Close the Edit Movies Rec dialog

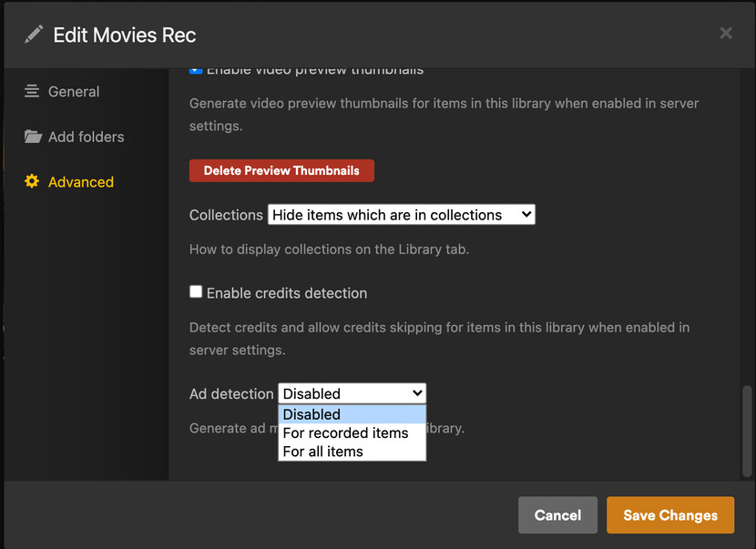coord(726,34)
